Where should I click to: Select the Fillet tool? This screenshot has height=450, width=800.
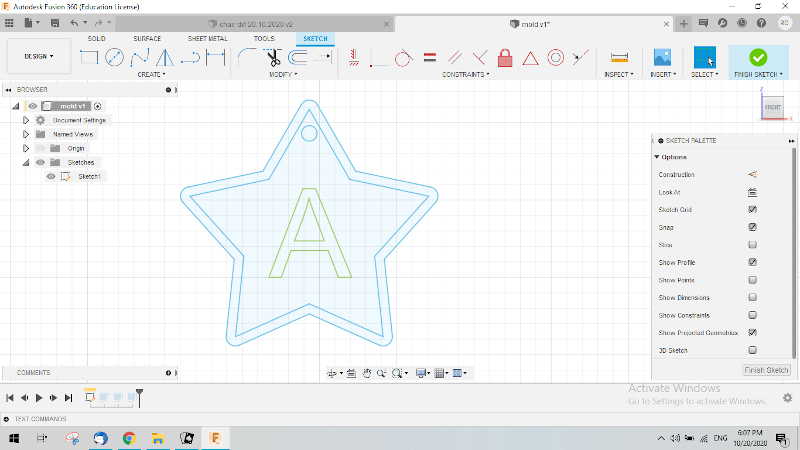tap(247, 58)
